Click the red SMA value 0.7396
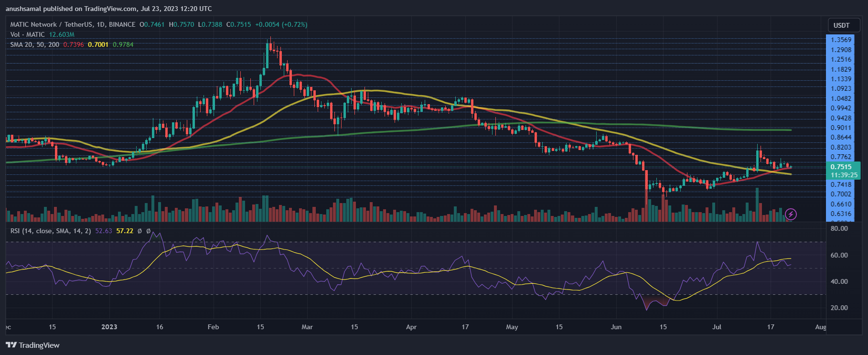 [x=74, y=44]
